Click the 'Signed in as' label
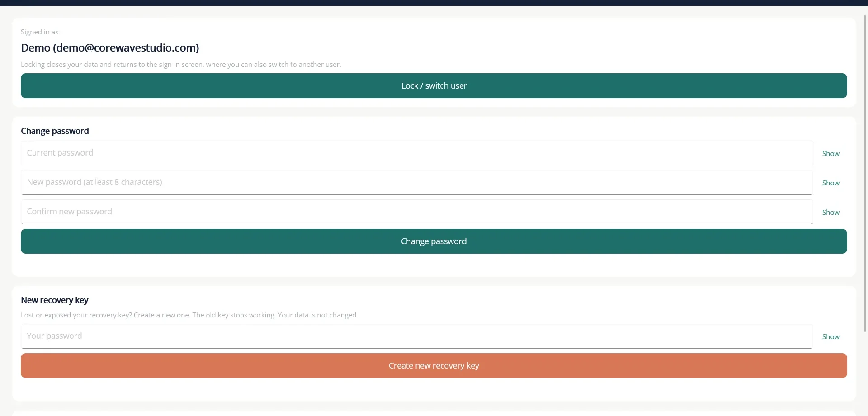 (39, 32)
